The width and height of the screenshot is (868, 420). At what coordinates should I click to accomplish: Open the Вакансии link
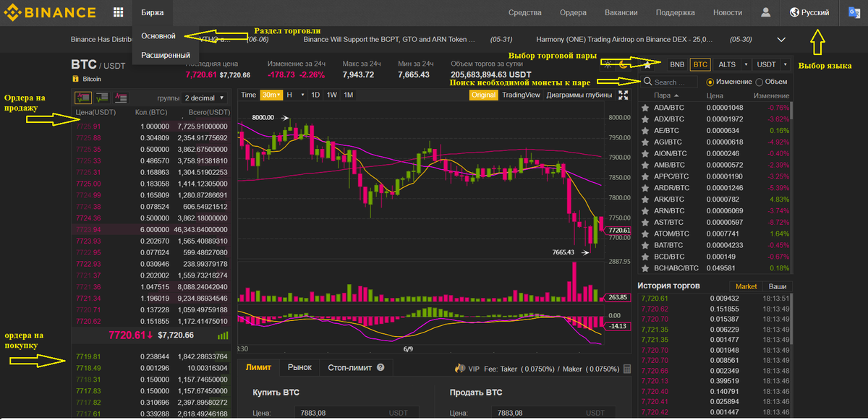point(621,12)
